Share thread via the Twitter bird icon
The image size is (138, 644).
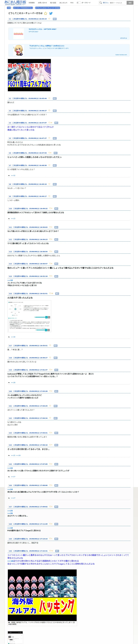click(x=51, y=14)
